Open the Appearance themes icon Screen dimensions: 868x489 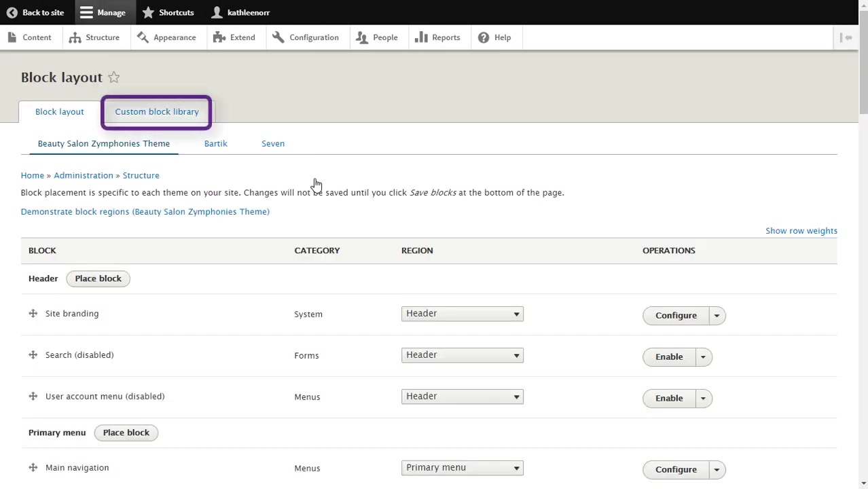point(143,37)
